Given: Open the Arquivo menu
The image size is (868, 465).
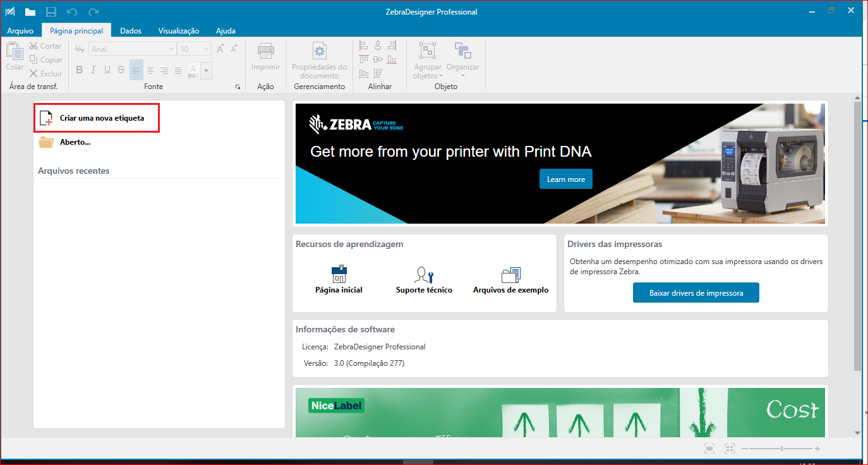Looking at the screenshot, I should click(20, 30).
